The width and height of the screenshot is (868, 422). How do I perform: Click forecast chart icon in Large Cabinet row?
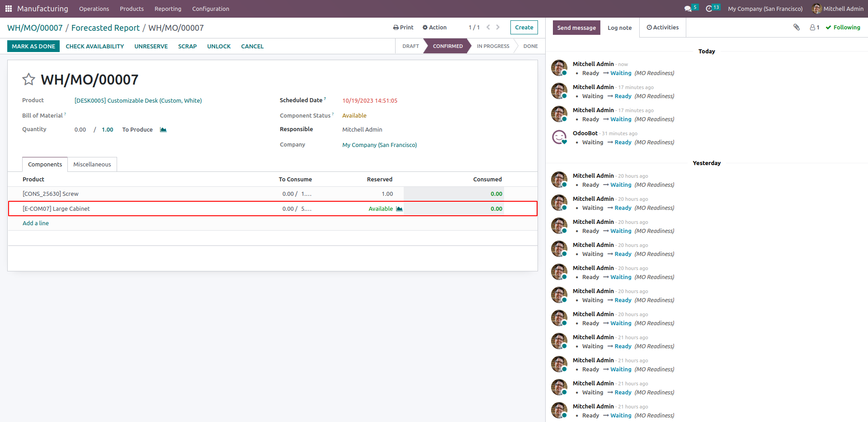click(x=399, y=209)
